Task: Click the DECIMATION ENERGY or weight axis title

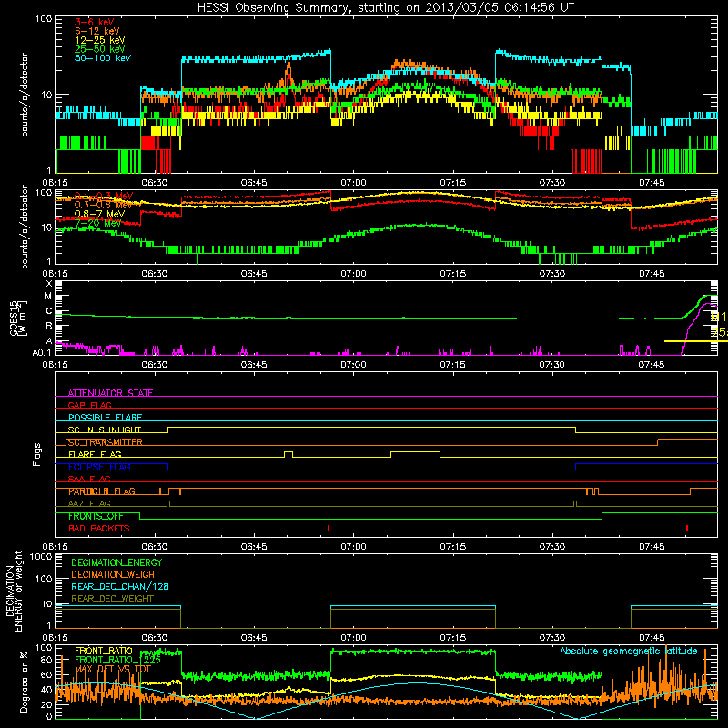Action: (14, 591)
